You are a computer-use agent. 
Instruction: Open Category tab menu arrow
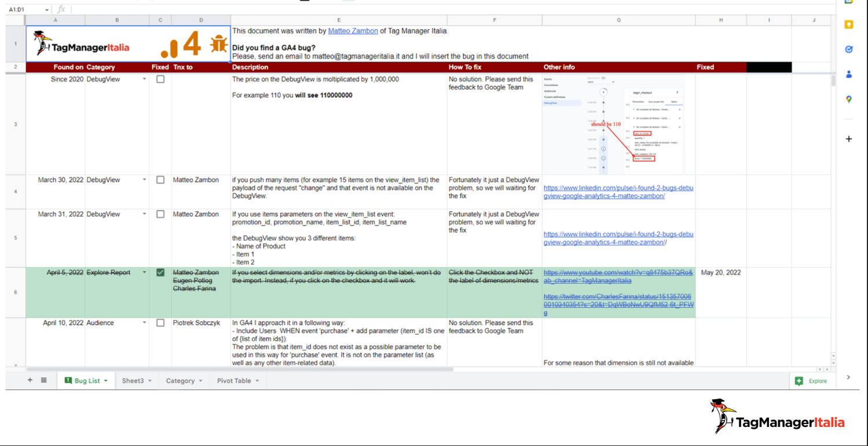coord(200,381)
